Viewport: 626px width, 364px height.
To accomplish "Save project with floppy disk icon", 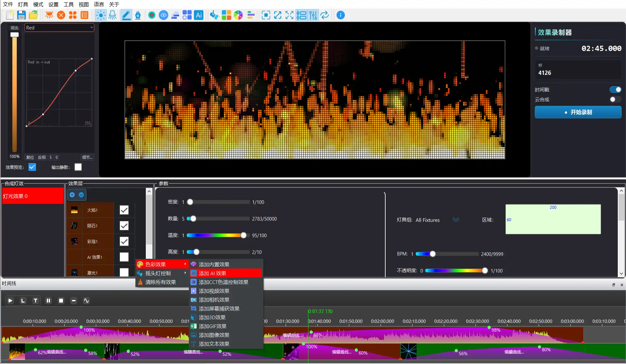I will click(22, 15).
